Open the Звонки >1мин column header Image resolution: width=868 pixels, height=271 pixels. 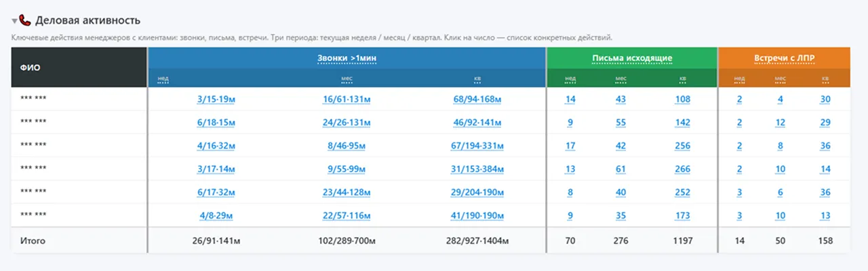coord(347,58)
